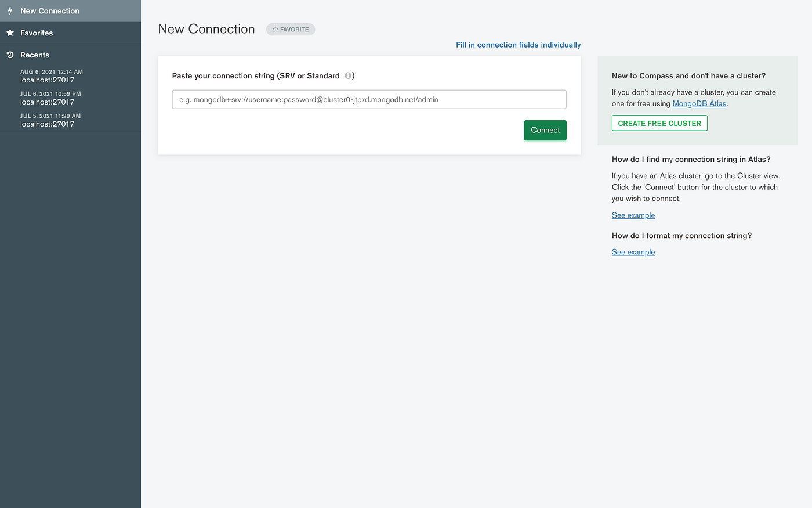The width and height of the screenshot is (812, 508).
Task: Open Jul 5, 2021 11:29 AM recent connection
Action: coord(50,120)
